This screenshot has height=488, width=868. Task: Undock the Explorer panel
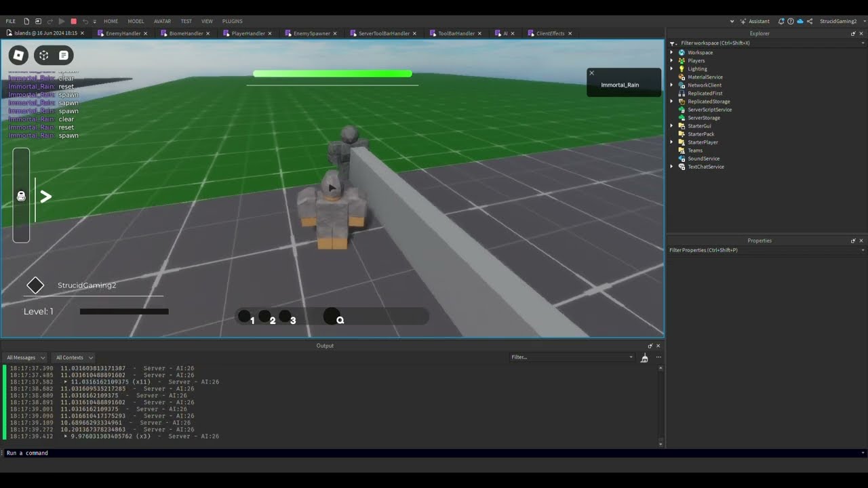click(853, 33)
